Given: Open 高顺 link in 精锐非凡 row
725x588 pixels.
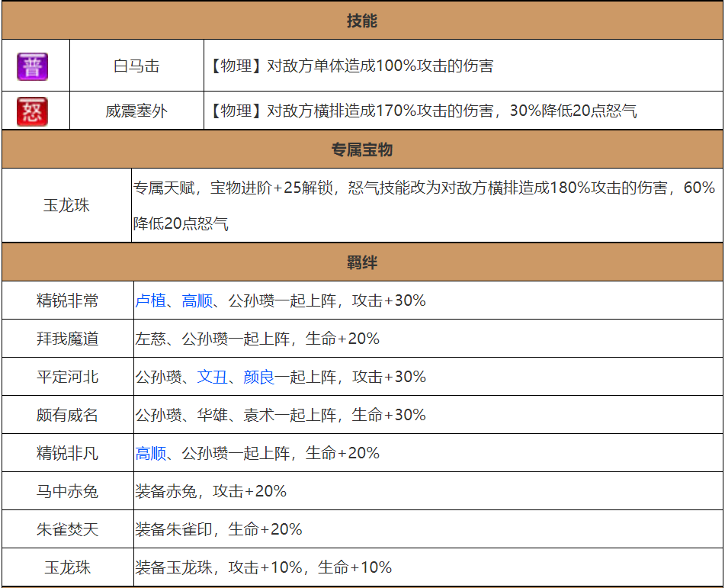Looking at the screenshot, I should coord(150,454).
